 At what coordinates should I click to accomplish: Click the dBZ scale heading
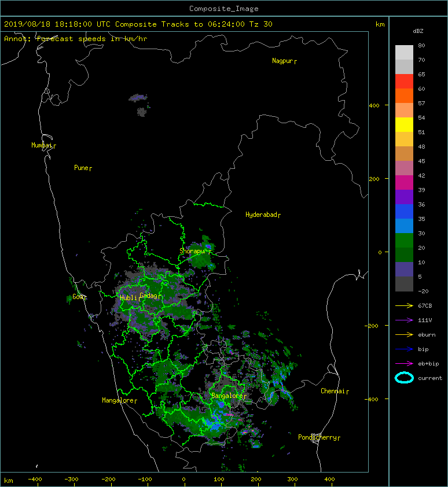pyautogui.click(x=418, y=31)
